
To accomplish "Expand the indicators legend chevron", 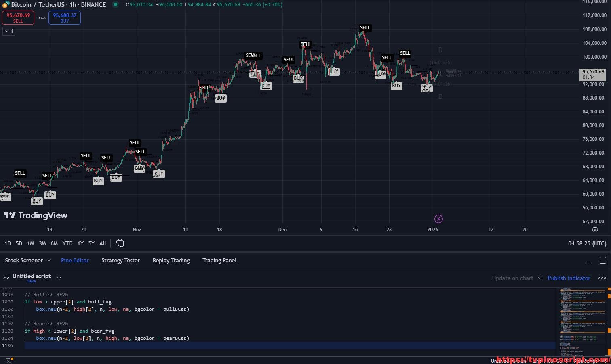I will 9,31.
